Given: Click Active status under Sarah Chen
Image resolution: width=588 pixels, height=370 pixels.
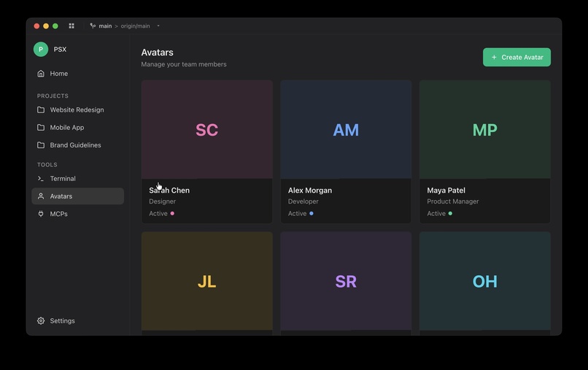Looking at the screenshot, I should point(158,214).
